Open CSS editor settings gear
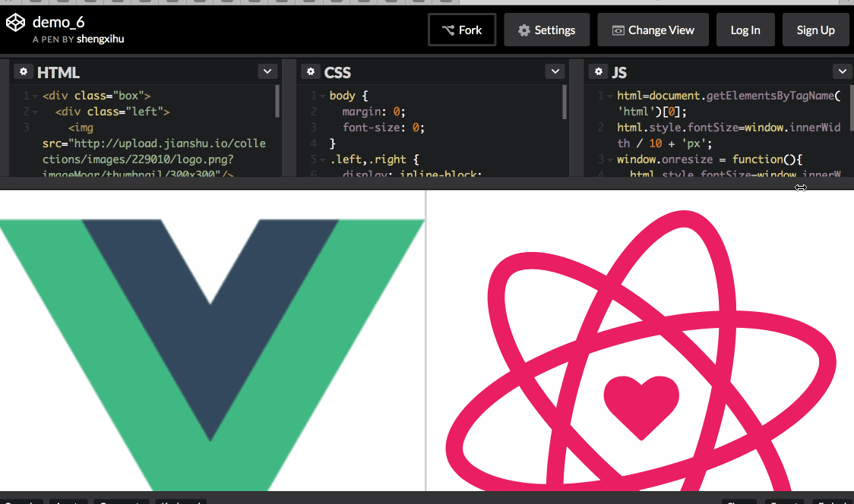 [x=311, y=71]
